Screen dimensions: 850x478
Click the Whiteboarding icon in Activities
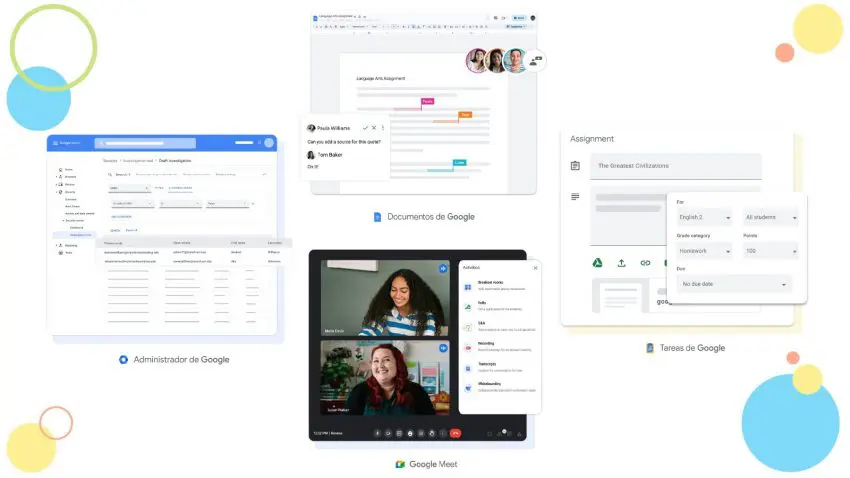(x=467, y=386)
